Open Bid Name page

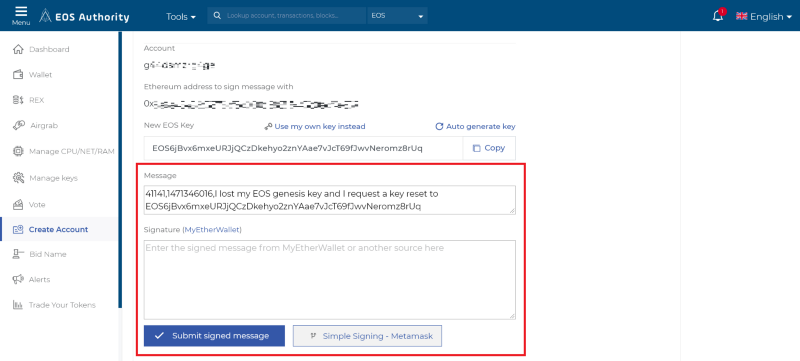point(47,254)
